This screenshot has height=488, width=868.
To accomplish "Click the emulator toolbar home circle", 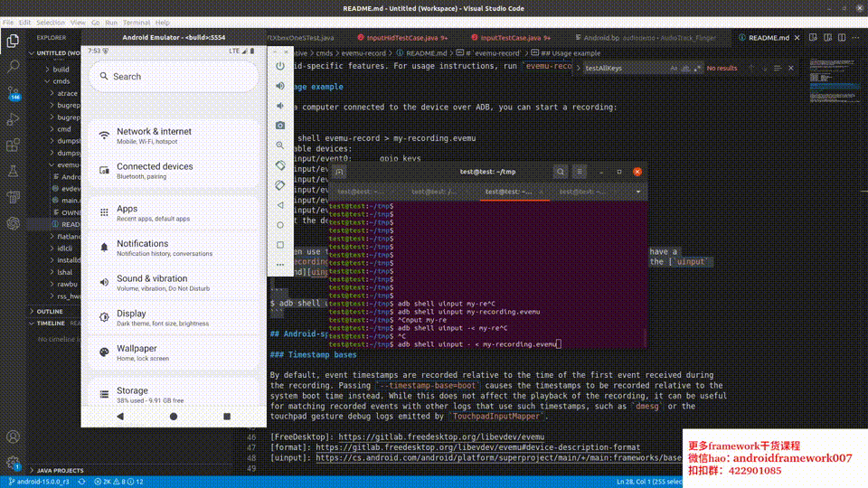I will (x=280, y=225).
